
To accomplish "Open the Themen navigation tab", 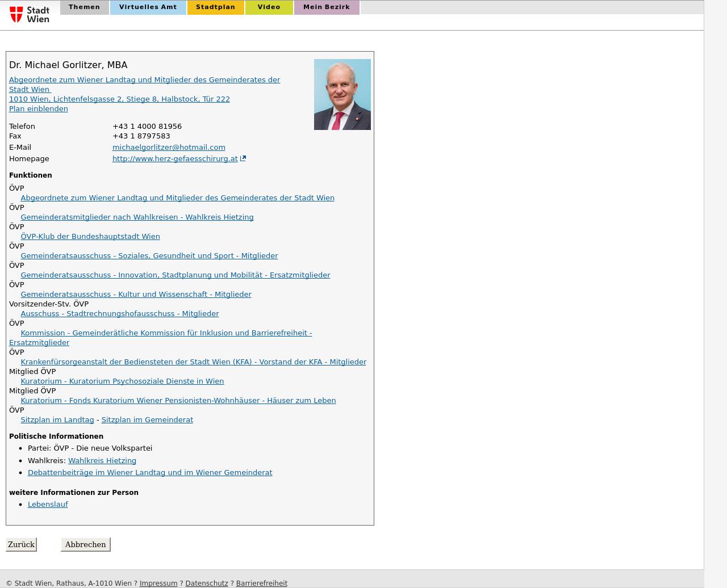I will pyautogui.click(x=84, y=7).
